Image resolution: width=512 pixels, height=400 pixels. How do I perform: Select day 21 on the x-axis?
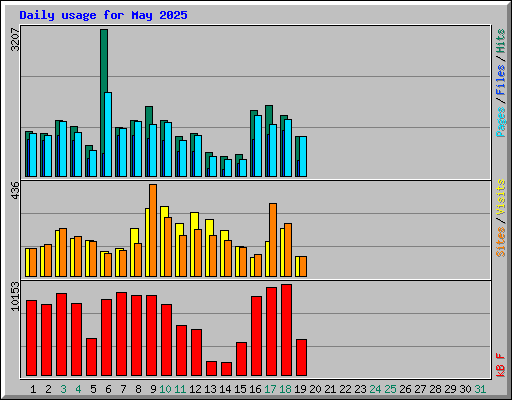(x=330, y=389)
